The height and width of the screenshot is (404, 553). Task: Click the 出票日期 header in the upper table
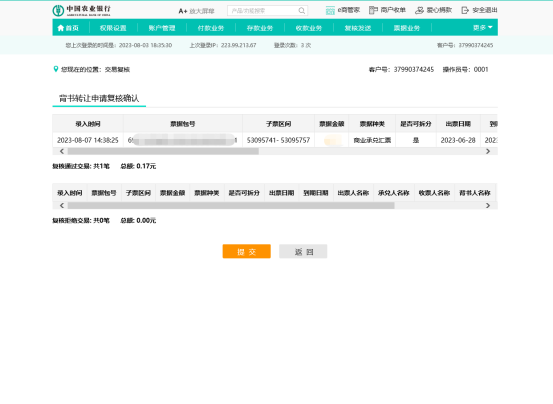pyautogui.click(x=458, y=124)
